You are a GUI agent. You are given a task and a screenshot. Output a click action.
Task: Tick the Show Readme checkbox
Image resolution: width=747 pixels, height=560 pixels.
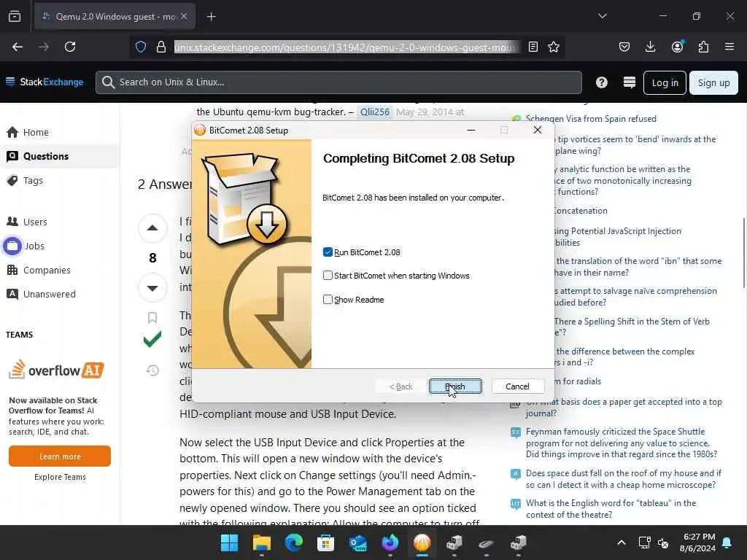328,300
